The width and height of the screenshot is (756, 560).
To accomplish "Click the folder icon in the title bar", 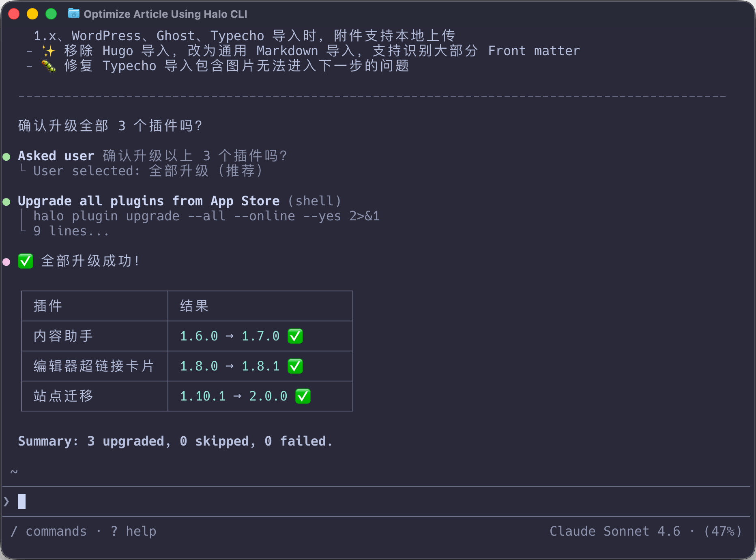I will (73, 14).
